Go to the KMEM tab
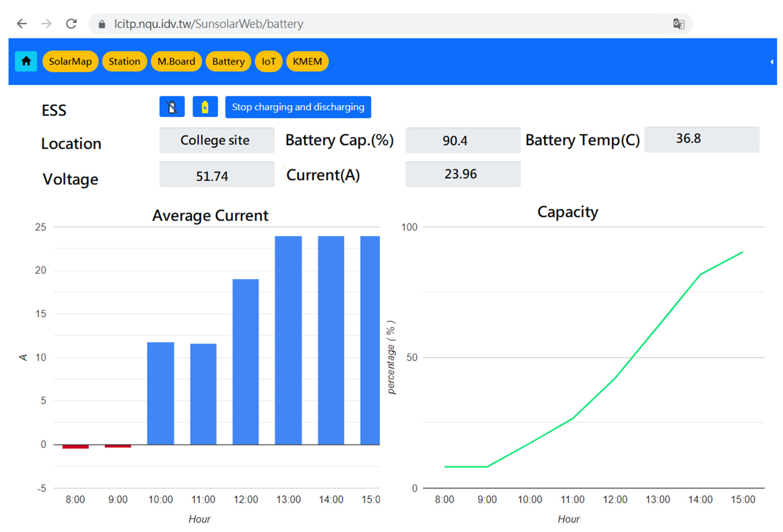 coord(307,62)
